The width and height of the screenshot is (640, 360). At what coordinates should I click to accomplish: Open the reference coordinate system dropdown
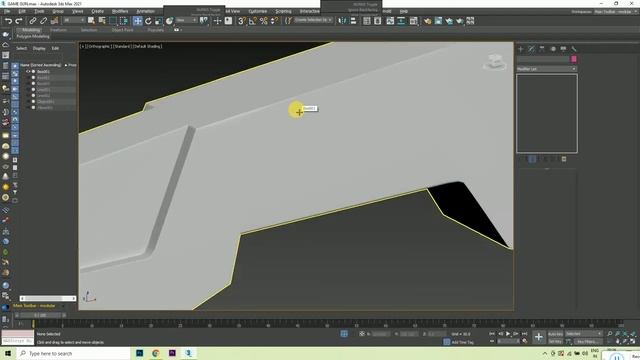pos(186,20)
